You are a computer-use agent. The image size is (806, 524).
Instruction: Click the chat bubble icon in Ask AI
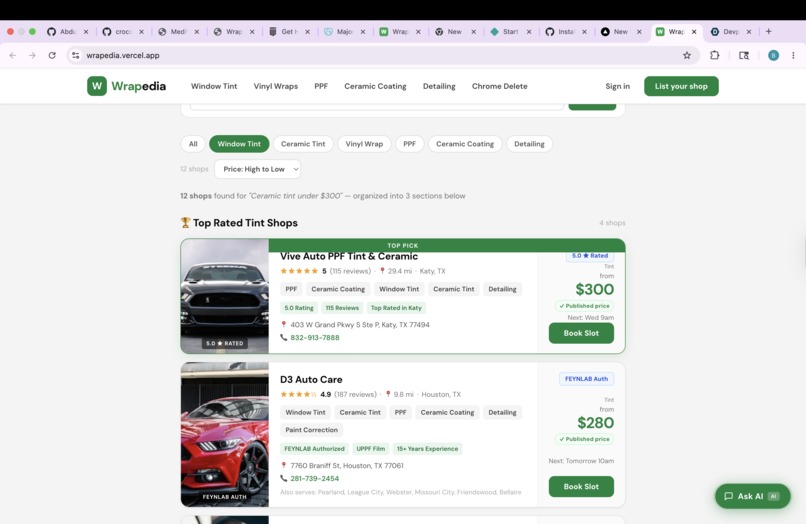[728, 496]
